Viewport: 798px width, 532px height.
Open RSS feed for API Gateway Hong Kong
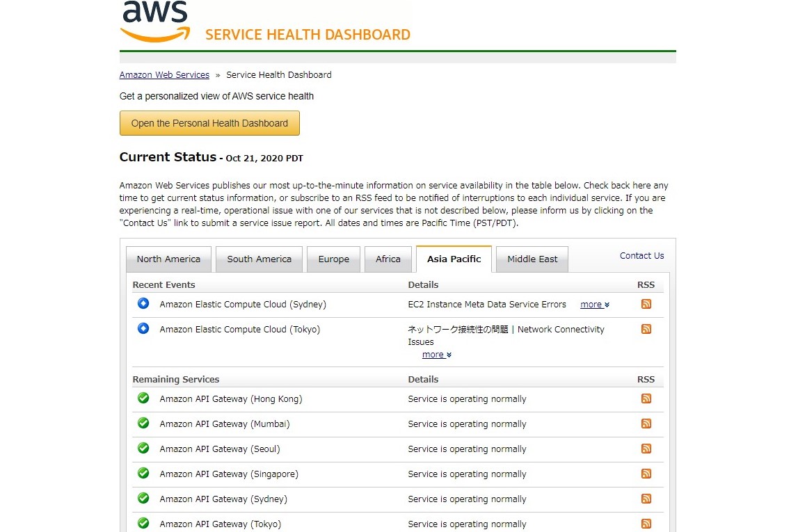646,398
